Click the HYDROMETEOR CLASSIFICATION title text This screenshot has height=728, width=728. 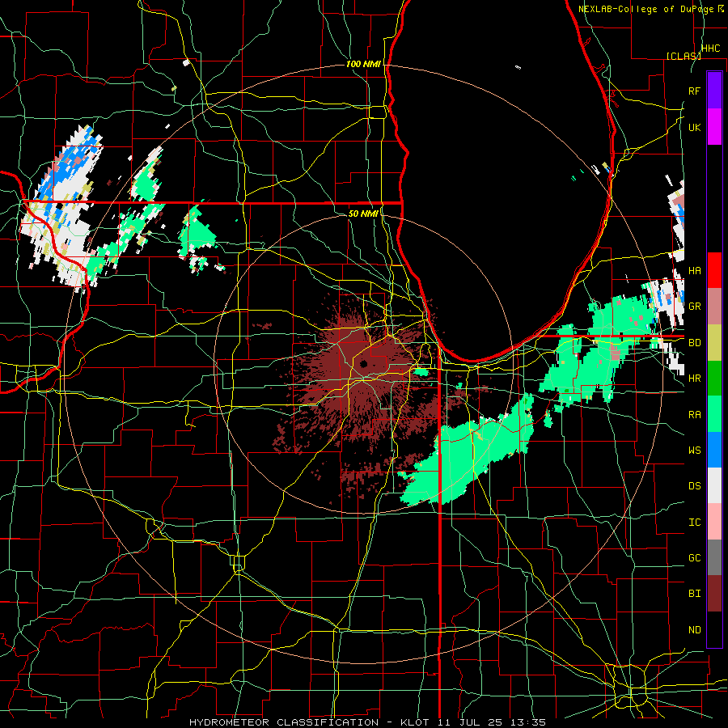[x=284, y=722]
